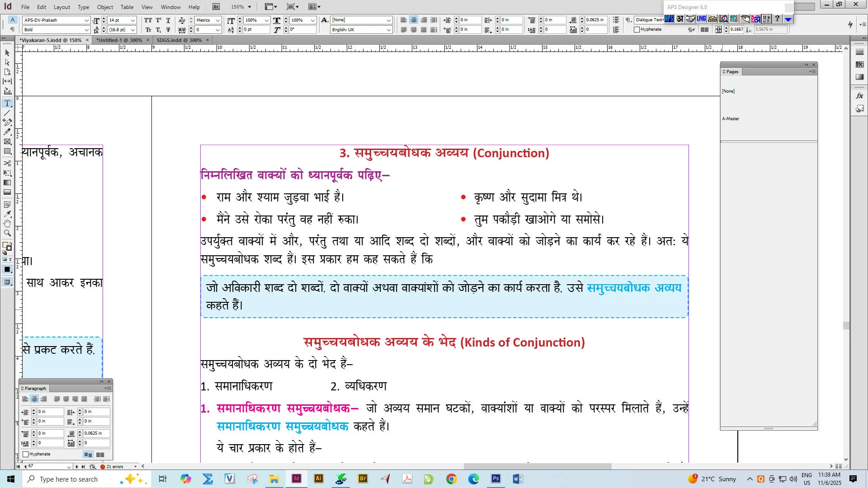Open the zoom level 150% dropdown
Image resolution: width=868 pixels, height=488 pixels.
click(x=249, y=7)
